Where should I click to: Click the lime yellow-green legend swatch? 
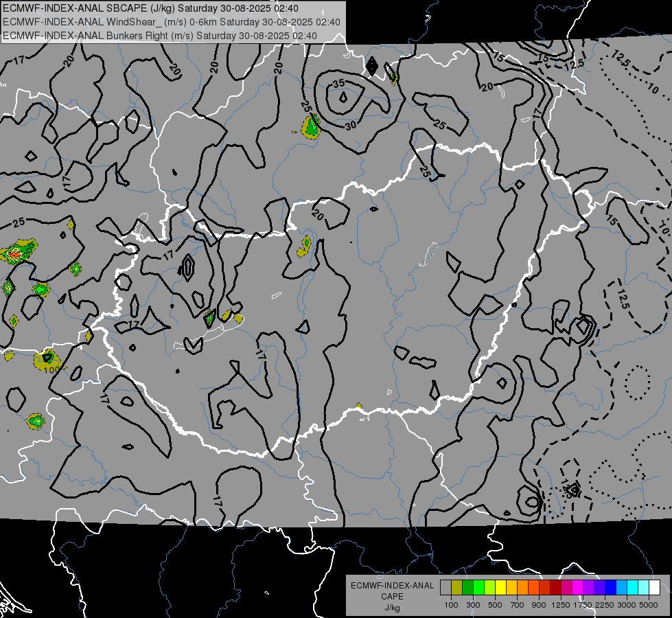[x=489, y=588]
